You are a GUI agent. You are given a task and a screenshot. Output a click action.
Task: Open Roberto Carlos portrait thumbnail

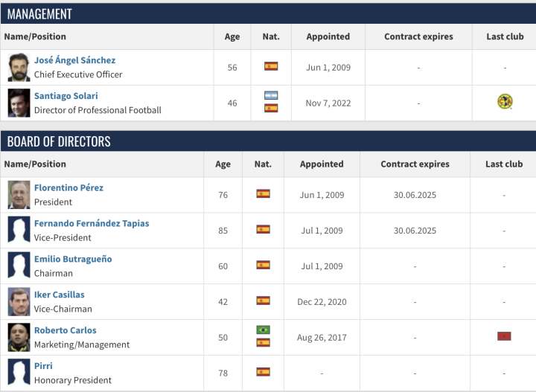pyautogui.click(x=19, y=337)
